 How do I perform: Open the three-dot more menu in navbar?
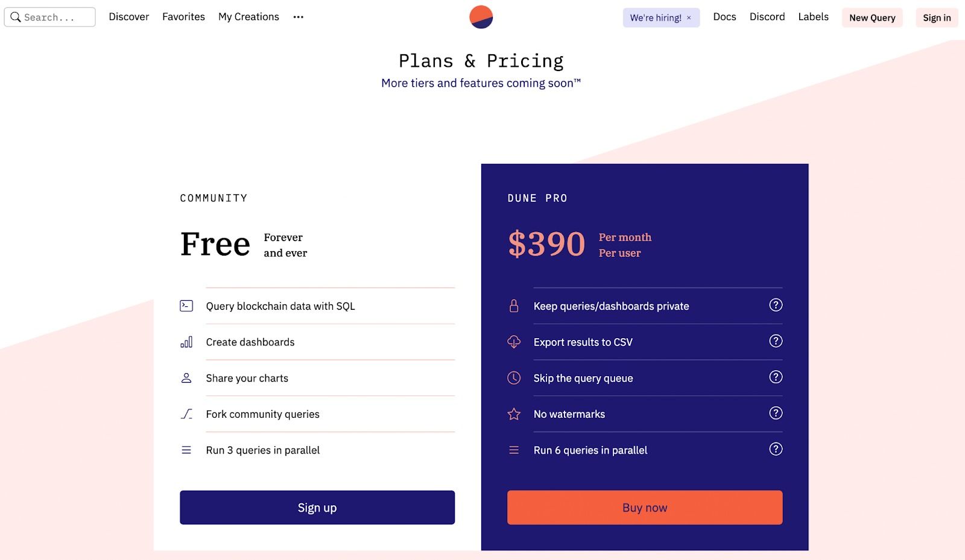(298, 17)
